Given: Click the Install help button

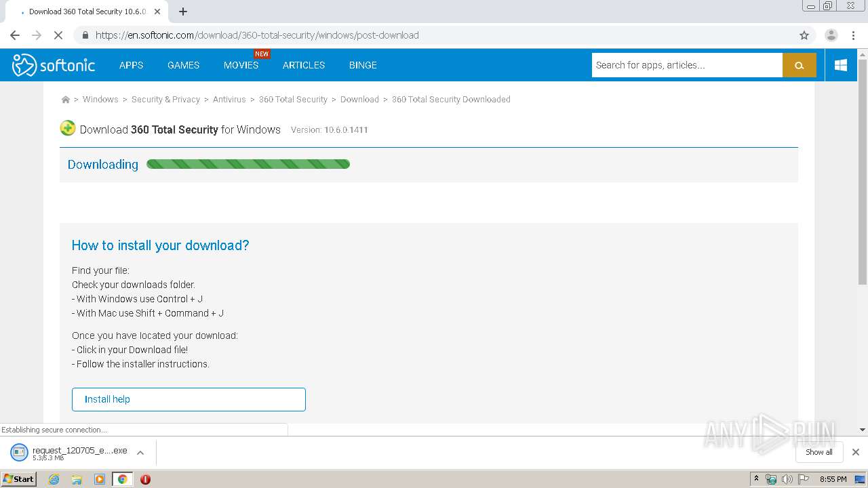Looking at the screenshot, I should coord(189,399).
